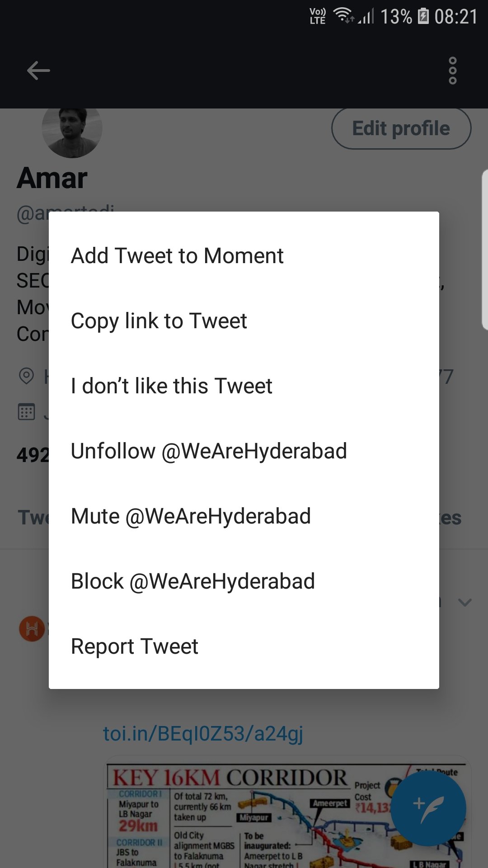
Task: Open the three-dot overflow menu
Action: 452,71
